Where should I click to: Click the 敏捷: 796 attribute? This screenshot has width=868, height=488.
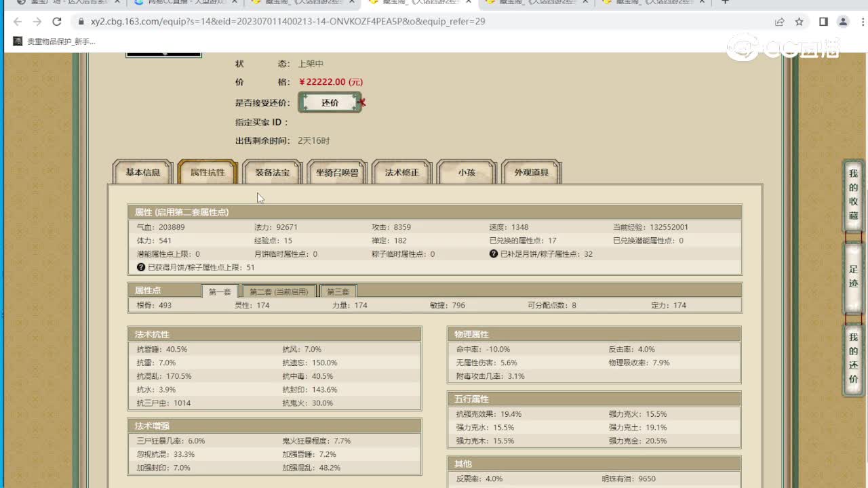pyautogui.click(x=448, y=306)
